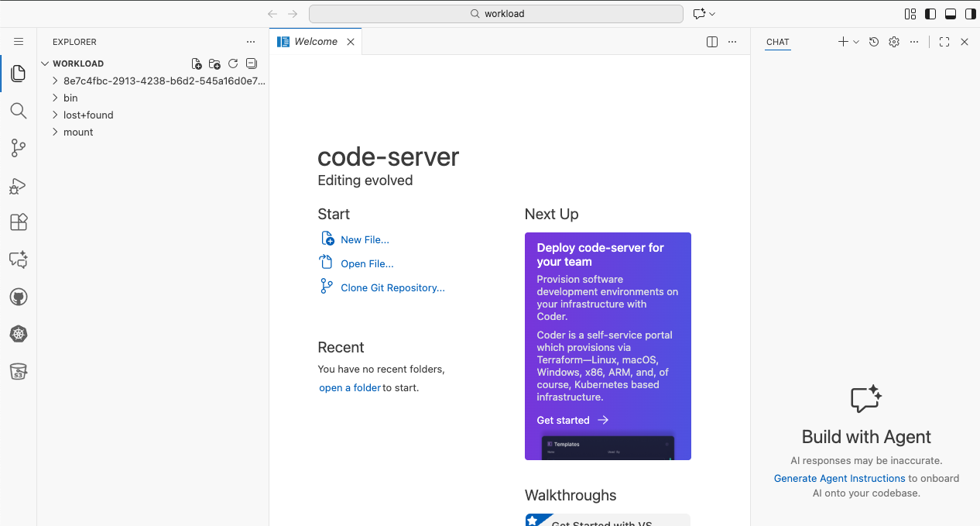980x526 pixels.
Task: Select the Welcome tab
Action: (x=316, y=42)
